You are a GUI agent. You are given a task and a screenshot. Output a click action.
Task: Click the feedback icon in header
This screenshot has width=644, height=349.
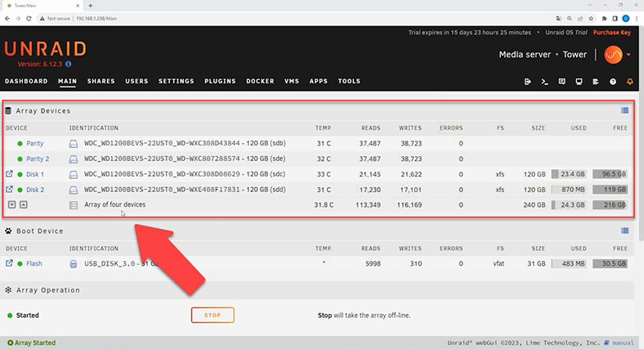coord(561,82)
